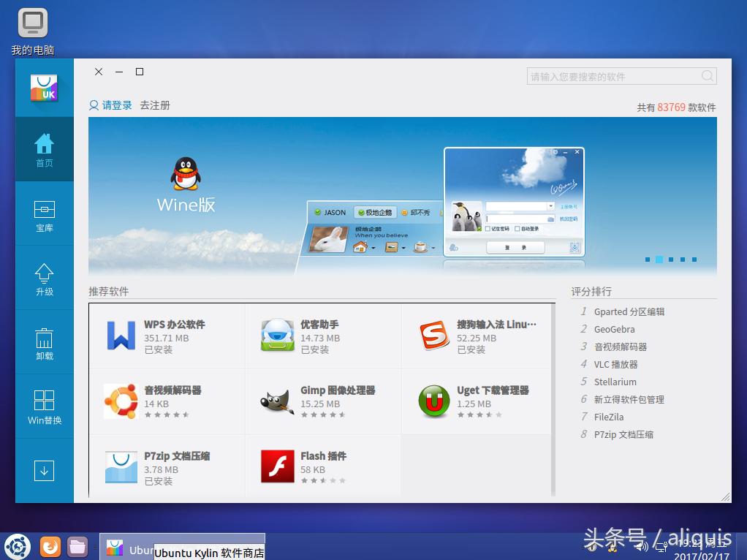The width and height of the screenshot is (747, 560).
Task: Click the search magnifier icon
Action: pos(707,76)
